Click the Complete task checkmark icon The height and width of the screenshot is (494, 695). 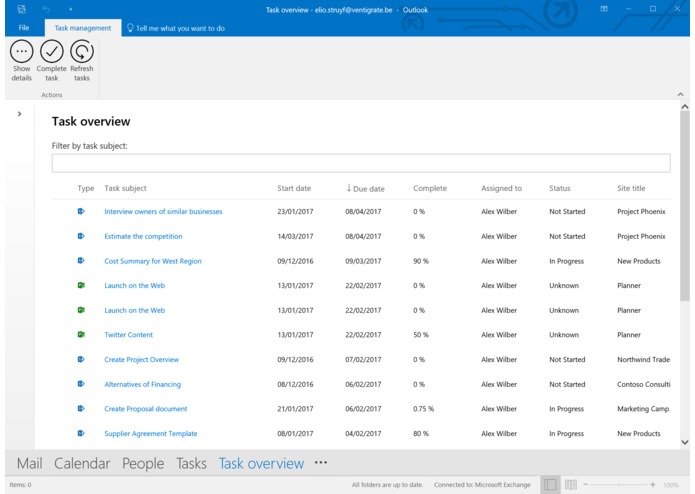[51, 51]
